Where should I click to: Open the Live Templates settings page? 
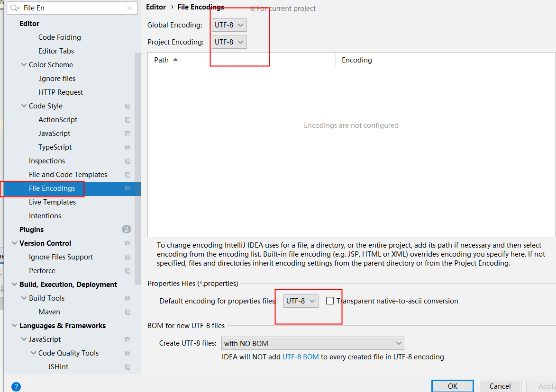(x=52, y=202)
